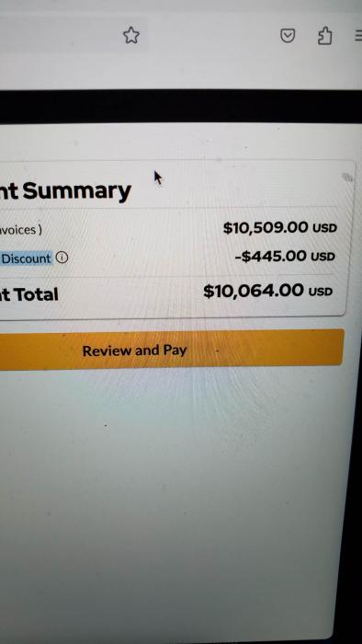Click the Review and Pay button

click(x=172, y=349)
